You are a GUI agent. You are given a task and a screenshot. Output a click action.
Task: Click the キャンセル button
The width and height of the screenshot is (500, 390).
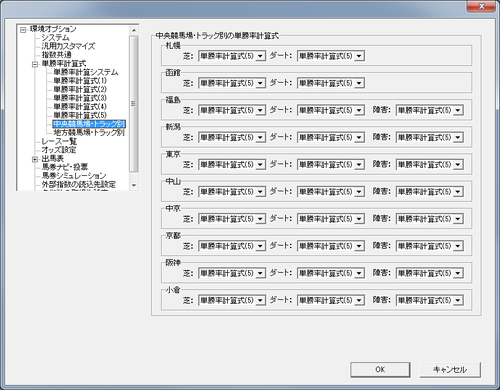pos(450,369)
